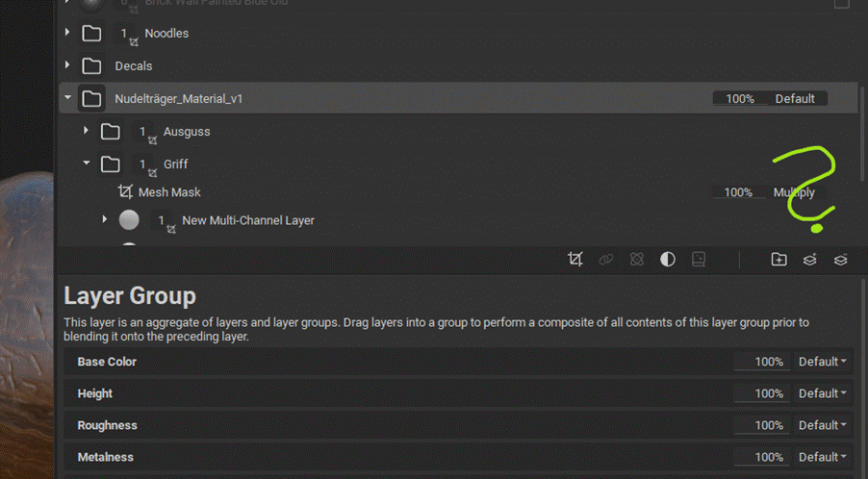Click the half-filled circle icon in toolbar

[668, 260]
